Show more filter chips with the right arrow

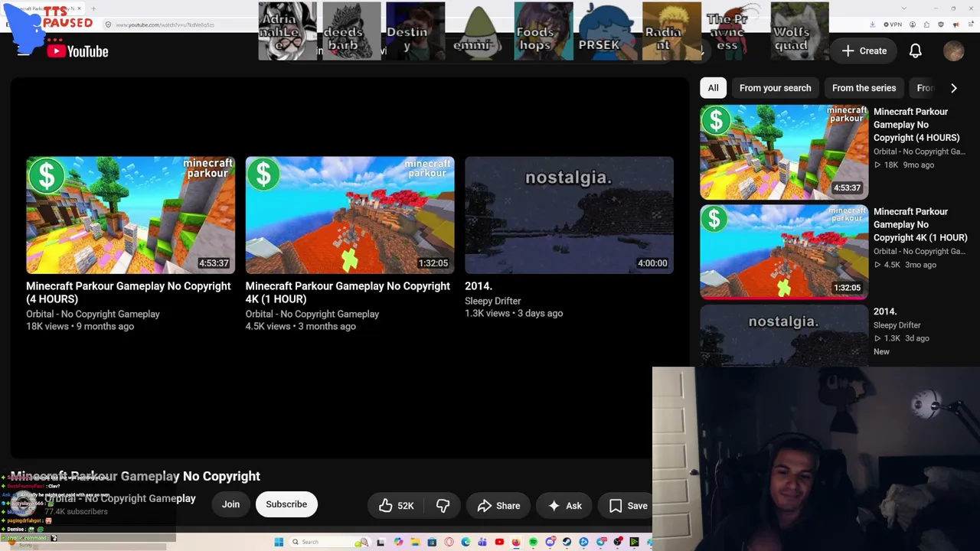pyautogui.click(x=953, y=88)
